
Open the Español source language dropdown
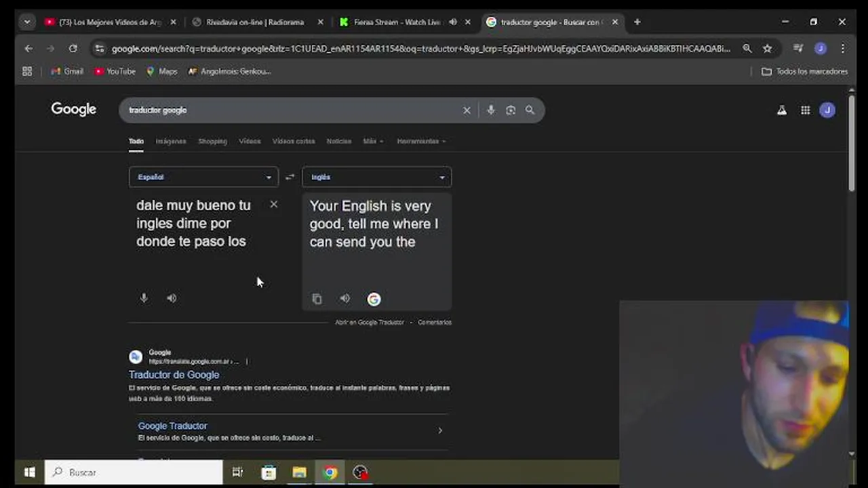point(203,177)
